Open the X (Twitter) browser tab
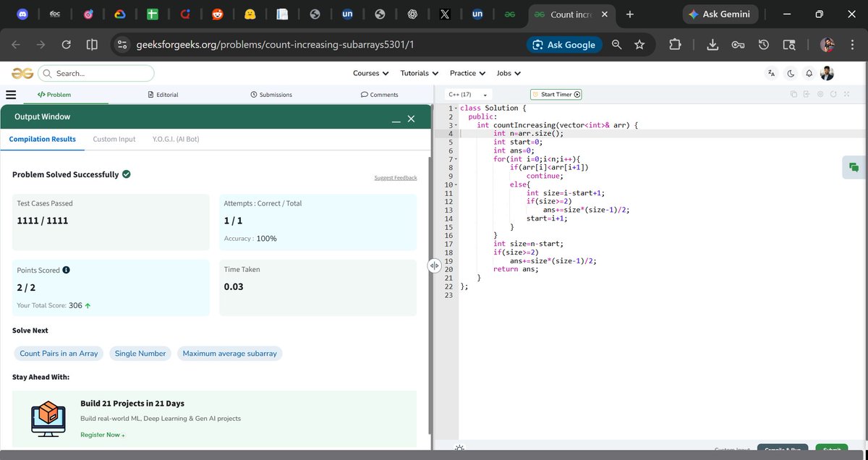Image resolution: width=868 pixels, height=460 pixels. (445, 14)
